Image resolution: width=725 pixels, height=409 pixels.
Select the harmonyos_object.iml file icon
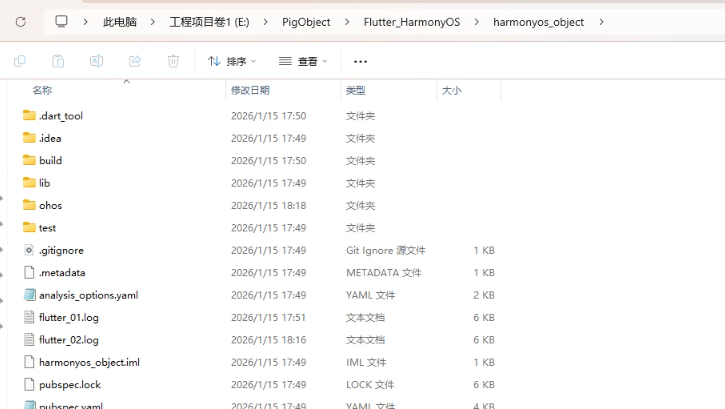tap(29, 362)
